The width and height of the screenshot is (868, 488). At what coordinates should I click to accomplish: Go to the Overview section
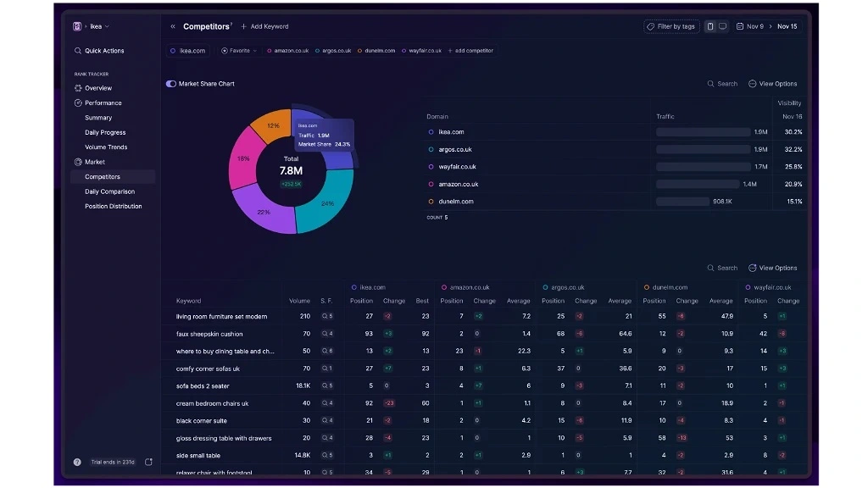(98, 88)
